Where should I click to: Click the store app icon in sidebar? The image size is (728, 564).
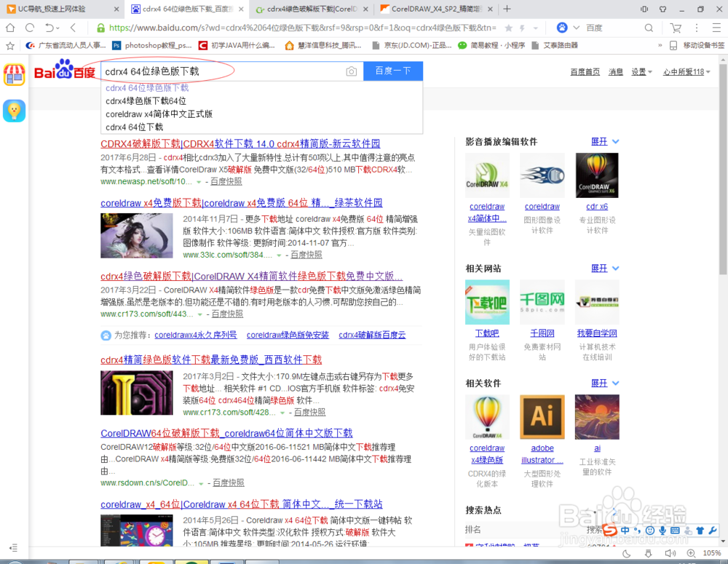(15, 74)
